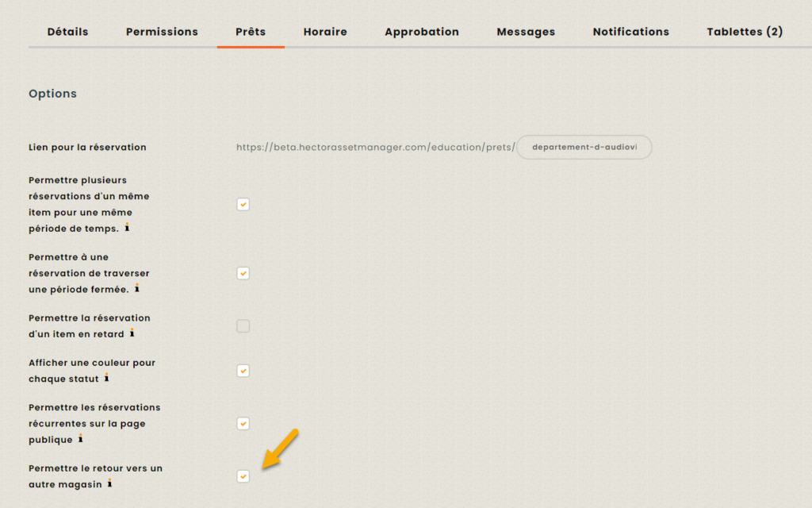Click info icon next to 'chaque statut'
The height and width of the screenshot is (508, 812).
[x=106, y=378]
